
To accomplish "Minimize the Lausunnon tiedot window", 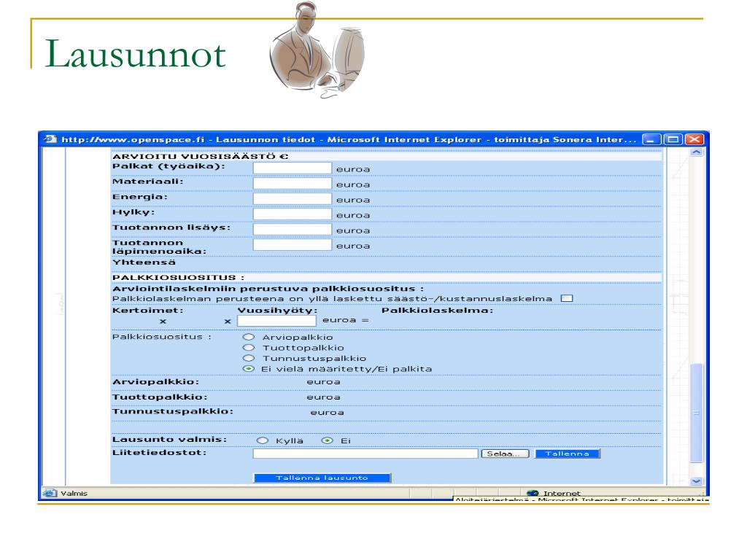I will click(651, 139).
